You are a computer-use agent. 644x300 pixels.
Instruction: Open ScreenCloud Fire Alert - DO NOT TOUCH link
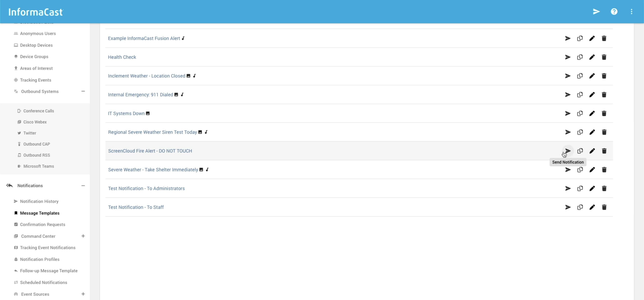point(150,151)
